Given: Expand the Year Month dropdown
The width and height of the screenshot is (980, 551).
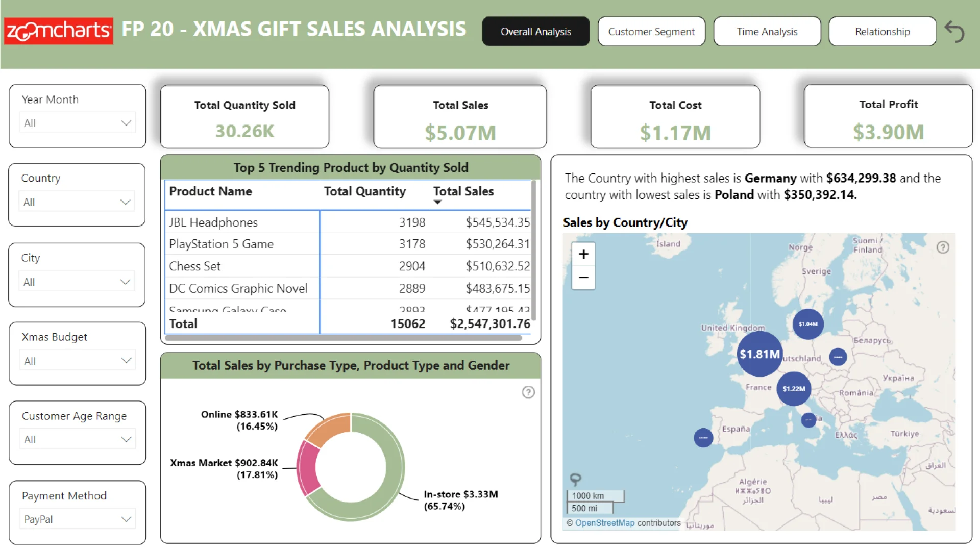Looking at the screenshot, I should click(78, 123).
